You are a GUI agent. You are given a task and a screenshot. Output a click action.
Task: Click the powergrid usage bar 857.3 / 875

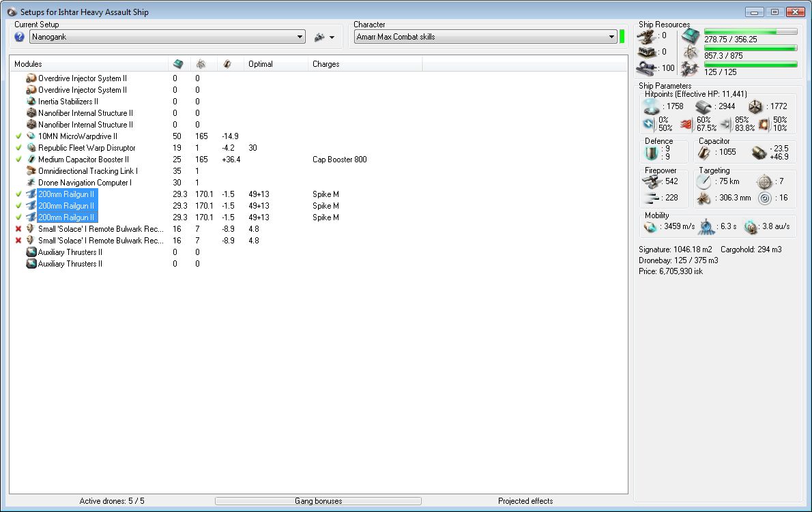click(751, 48)
